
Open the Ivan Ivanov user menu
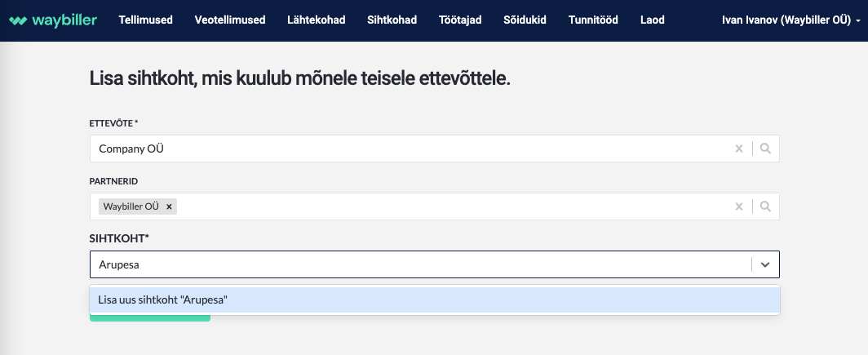791,20
